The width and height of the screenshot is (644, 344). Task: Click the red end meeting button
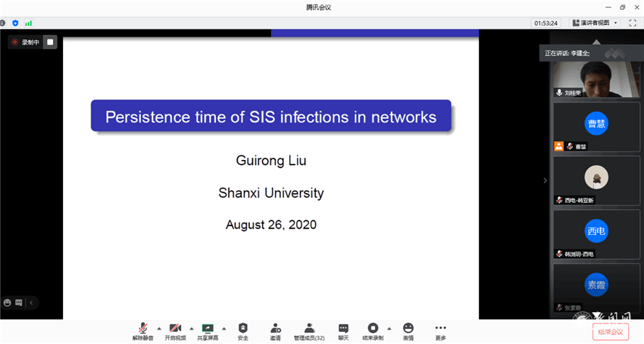point(610,331)
